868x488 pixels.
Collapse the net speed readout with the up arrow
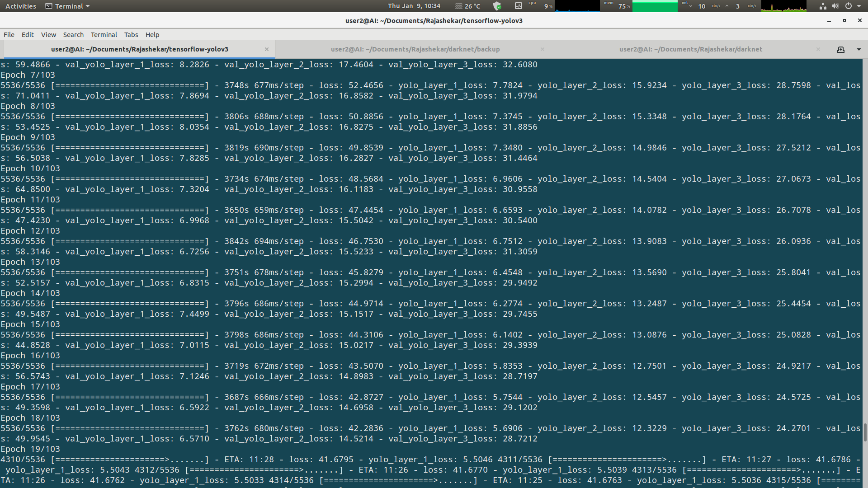[727, 6]
